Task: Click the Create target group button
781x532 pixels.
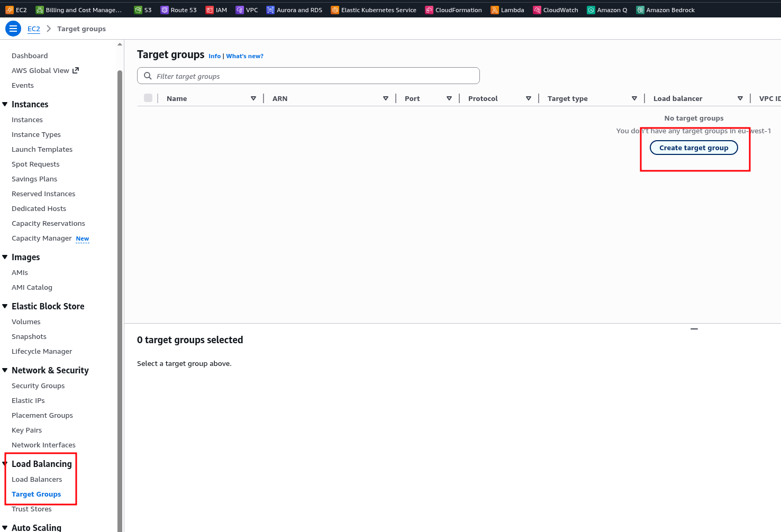Action: point(693,148)
